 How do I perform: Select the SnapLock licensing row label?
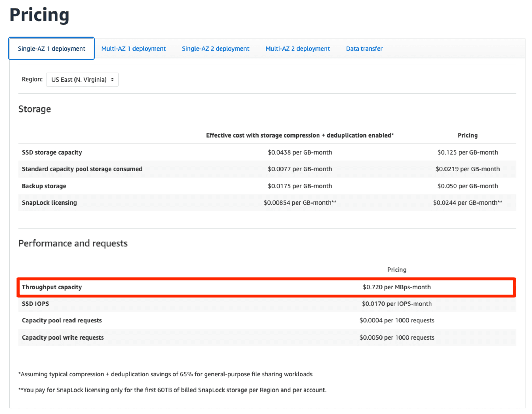tap(49, 203)
